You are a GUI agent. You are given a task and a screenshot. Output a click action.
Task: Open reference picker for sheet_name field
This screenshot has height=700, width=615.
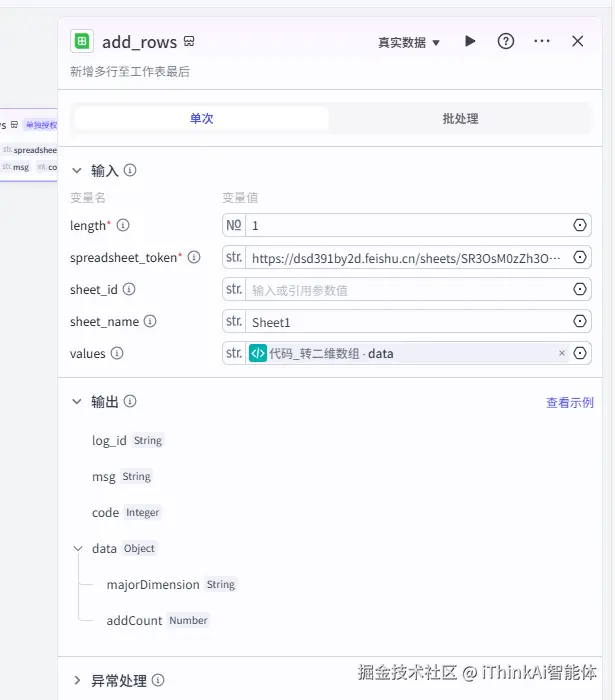tap(579, 321)
